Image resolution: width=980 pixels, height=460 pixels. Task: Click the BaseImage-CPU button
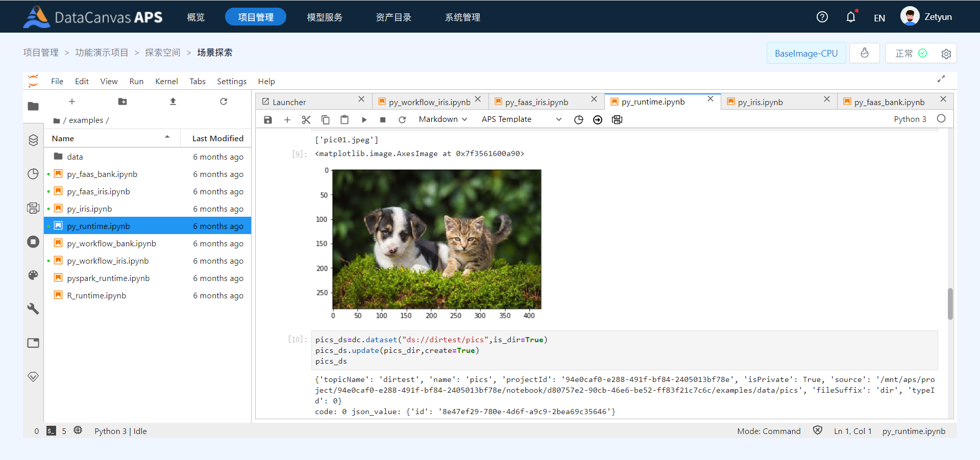[806, 53]
